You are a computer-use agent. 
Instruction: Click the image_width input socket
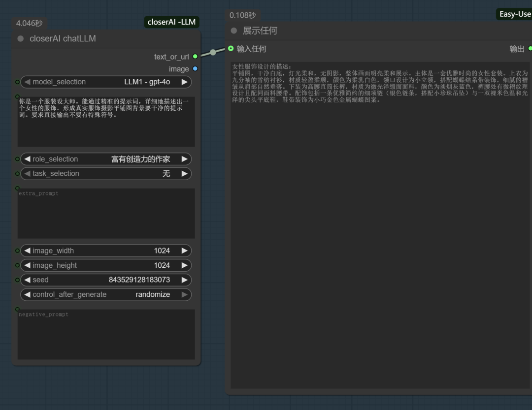tap(17, 251)
